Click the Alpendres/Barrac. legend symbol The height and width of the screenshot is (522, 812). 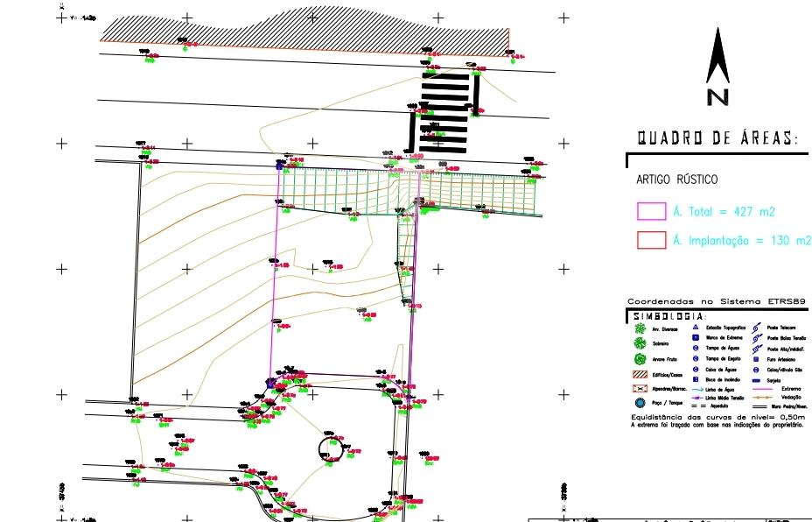click(640, 389)
